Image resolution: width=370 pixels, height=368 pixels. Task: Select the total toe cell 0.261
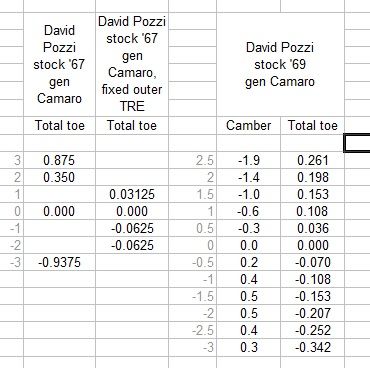point(312,160)
